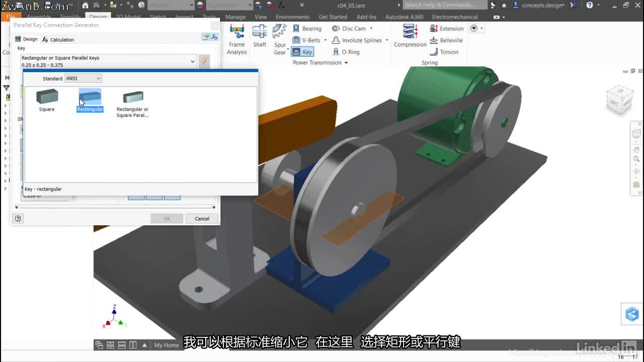
Task: Expand the Power Transmission panel
Action: 320,63
